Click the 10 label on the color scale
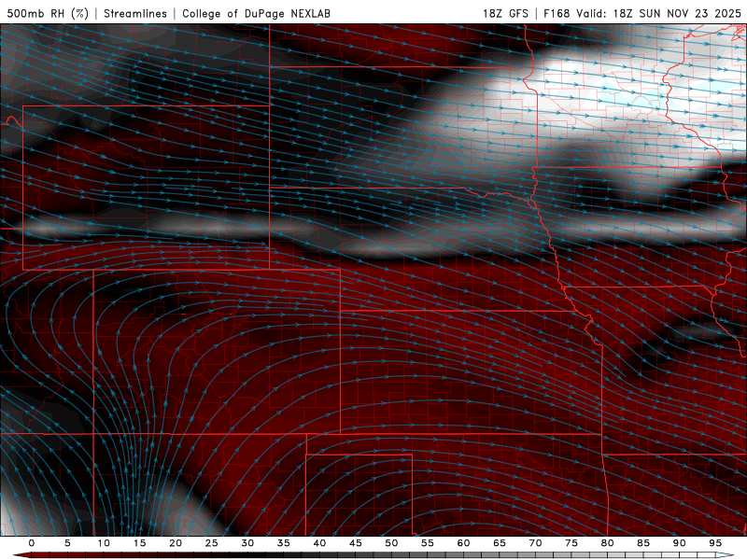Screen dimensions: 747x560 point(104,543)
